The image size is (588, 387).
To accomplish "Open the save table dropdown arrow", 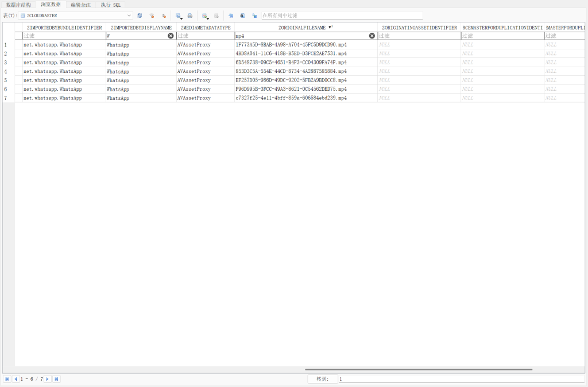I will point(181,18).
